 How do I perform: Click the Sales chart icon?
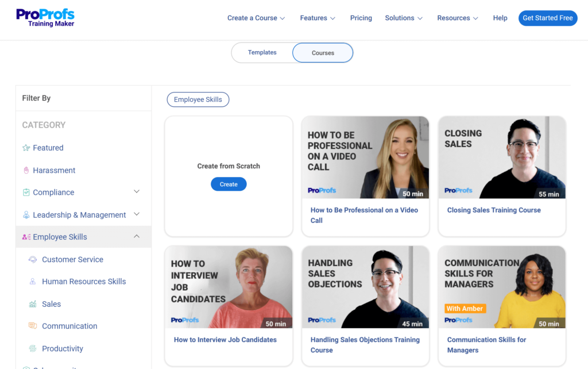[x=33, y=303]
